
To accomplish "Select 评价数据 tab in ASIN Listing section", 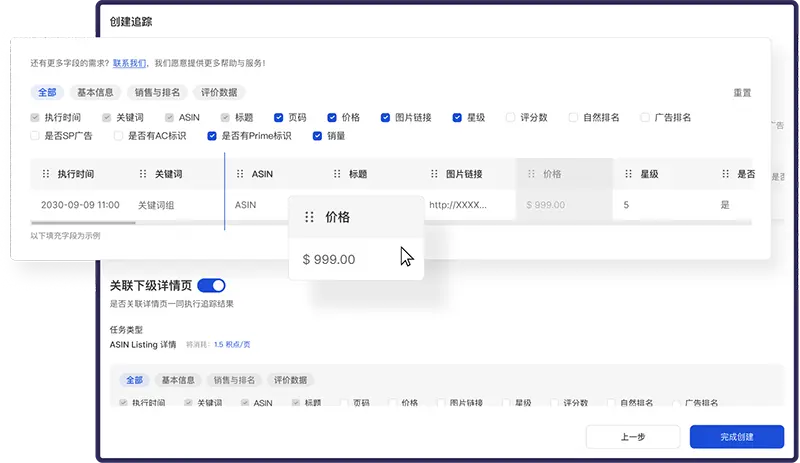I will (x=290, y=380).
